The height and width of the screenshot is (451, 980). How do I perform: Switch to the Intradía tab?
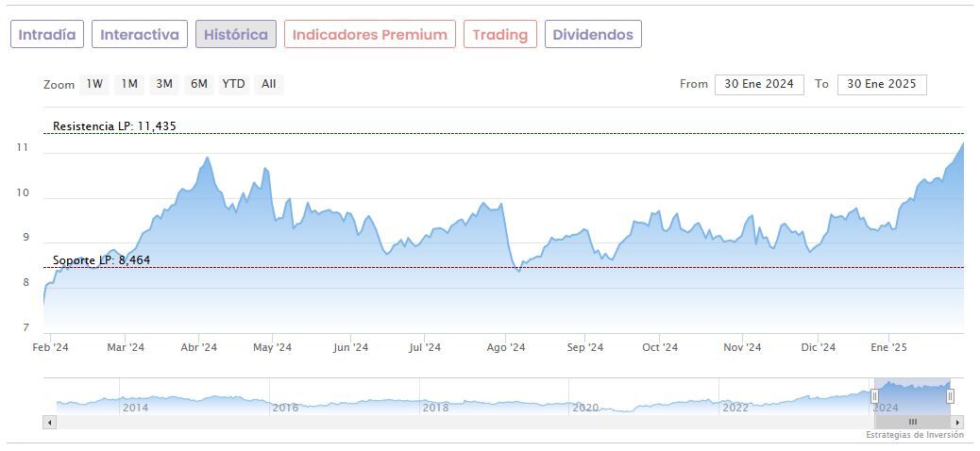pyautogui.click(x=47, y=35)
